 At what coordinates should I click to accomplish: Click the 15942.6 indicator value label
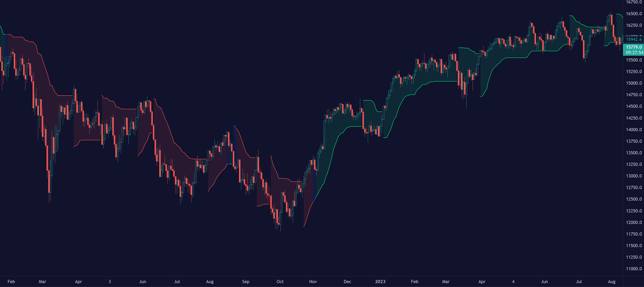tap(634, 39)
